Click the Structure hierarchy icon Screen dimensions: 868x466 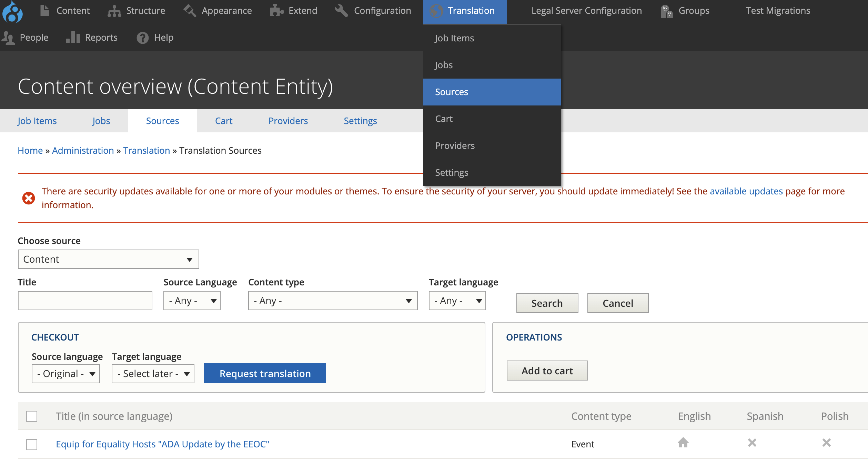114,11
